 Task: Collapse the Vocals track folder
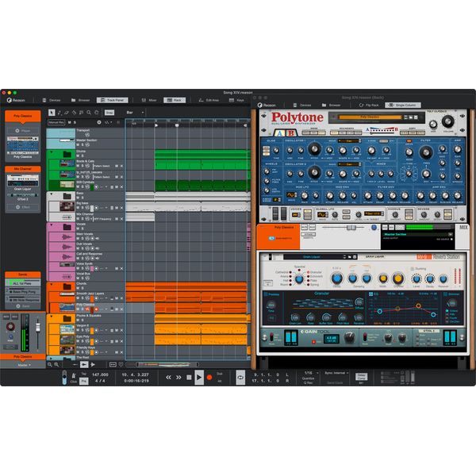[52, 225]
